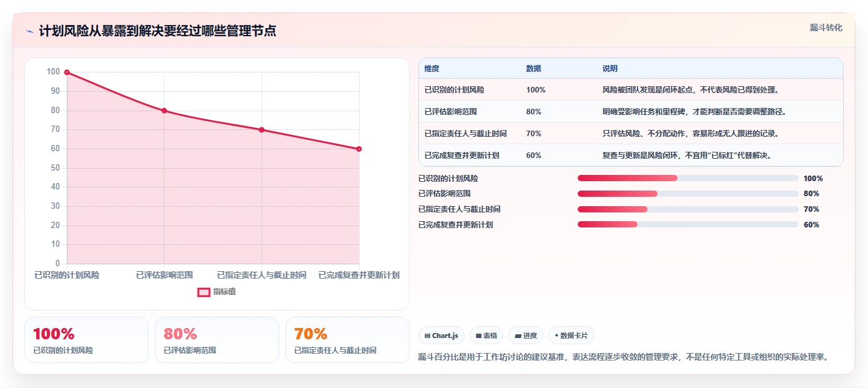Screen dimensions: 868x388
Task: Click the 已识别的计划风险 progress bar
Action: (688, 178)
